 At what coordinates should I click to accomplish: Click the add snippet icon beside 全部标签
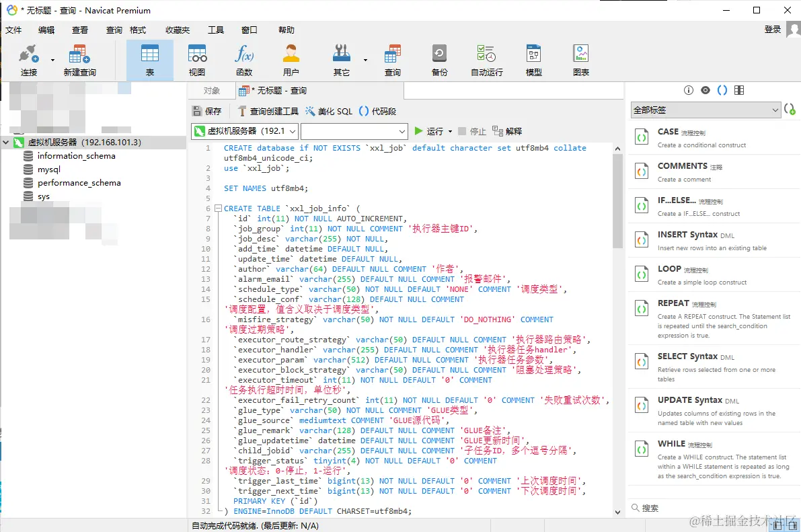click(790, 110)
